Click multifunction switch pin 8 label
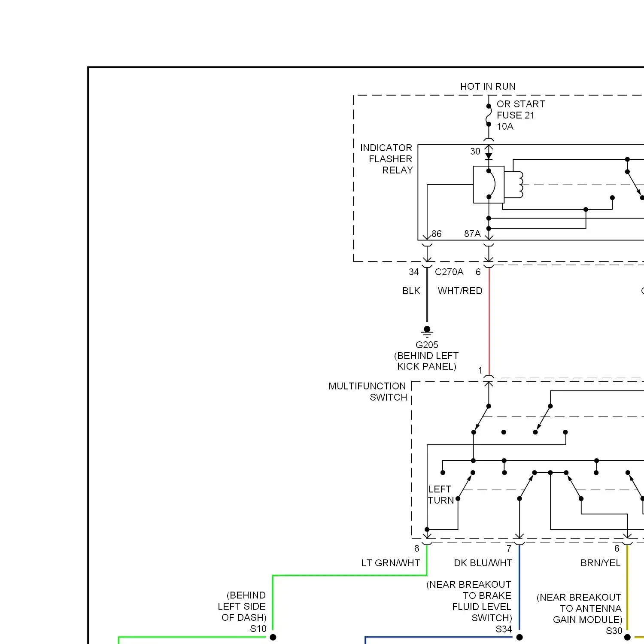Image resolution: width=644 pixels, height=644 pixels. pyautogui.click(x=416, y=548)
